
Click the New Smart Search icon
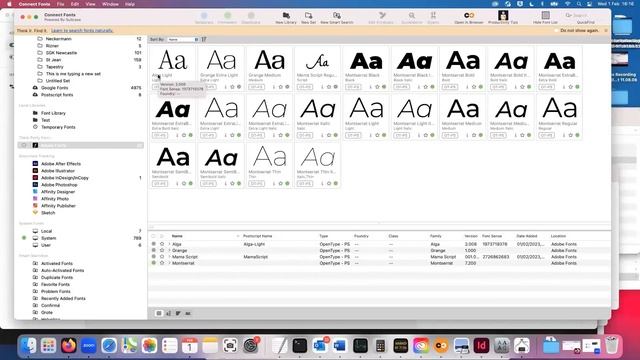[x=337, y=16]
